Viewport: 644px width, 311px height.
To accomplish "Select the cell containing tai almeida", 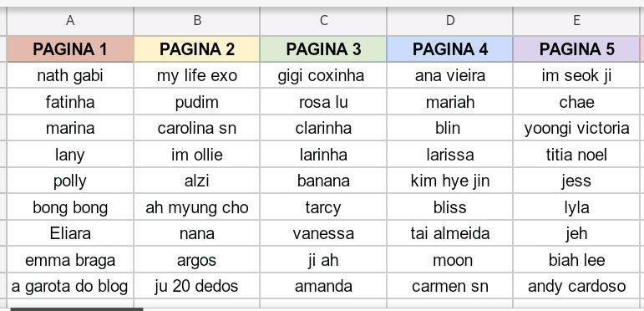I will tap(449, 233).
